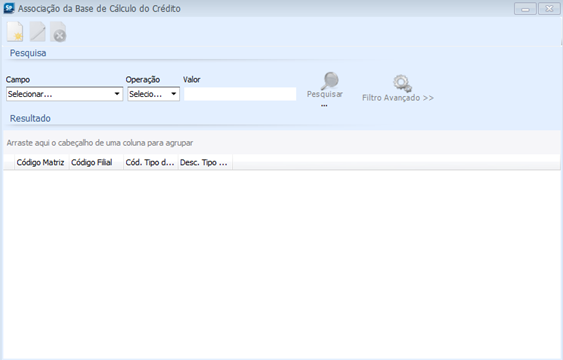Image resolution: width=563 pixels, height=360 pixels.
Task: Click the application logo in title bar
Action: pos(9,8)
